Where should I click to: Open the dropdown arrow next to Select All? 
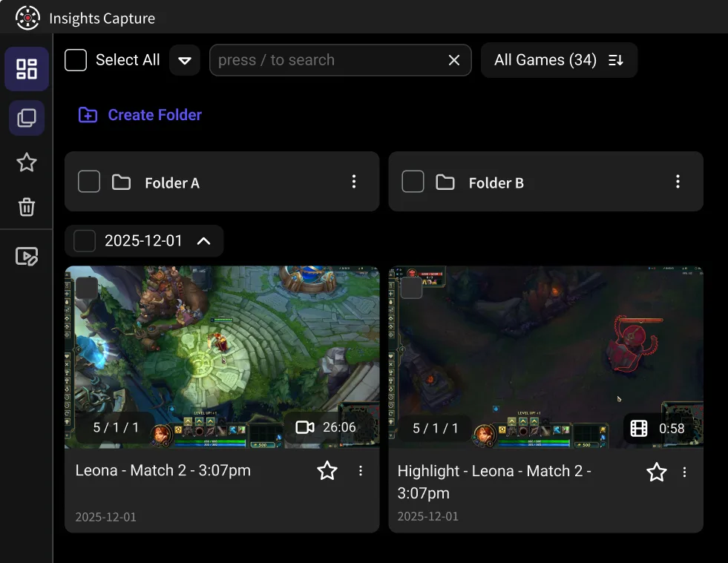pos(184,60)
